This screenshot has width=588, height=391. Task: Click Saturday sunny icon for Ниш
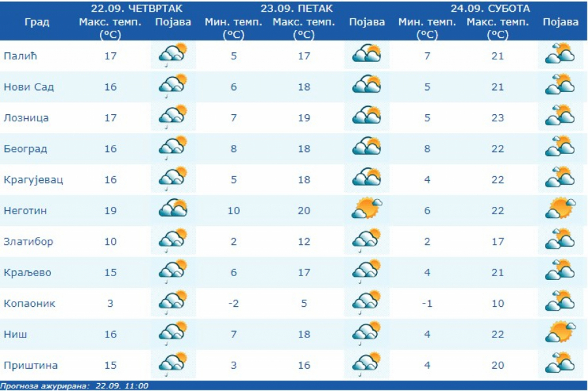[561, 333]
